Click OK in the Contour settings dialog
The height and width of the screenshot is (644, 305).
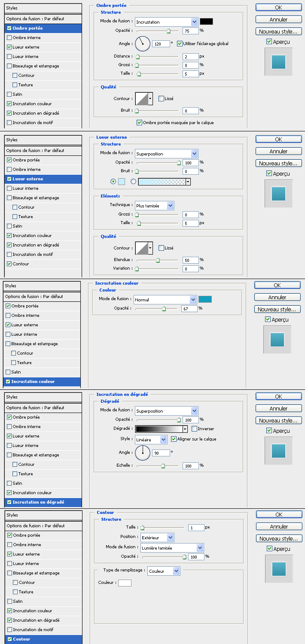[279, 514]
